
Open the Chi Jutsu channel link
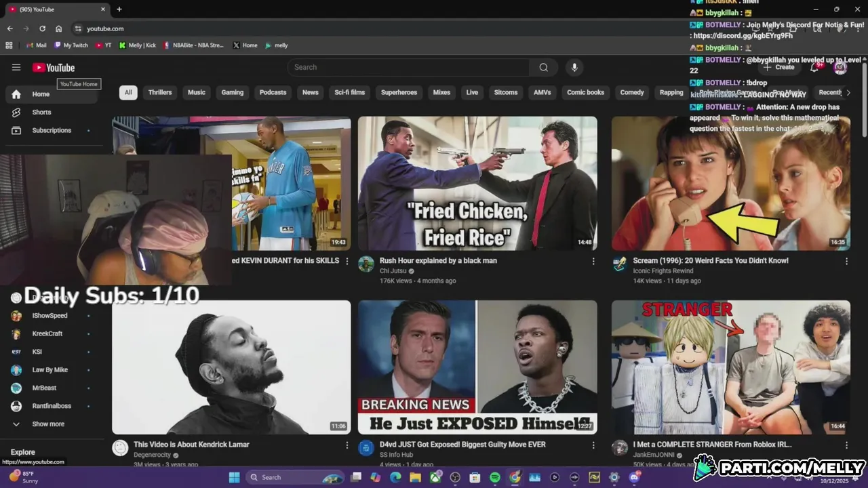[393, 271]
